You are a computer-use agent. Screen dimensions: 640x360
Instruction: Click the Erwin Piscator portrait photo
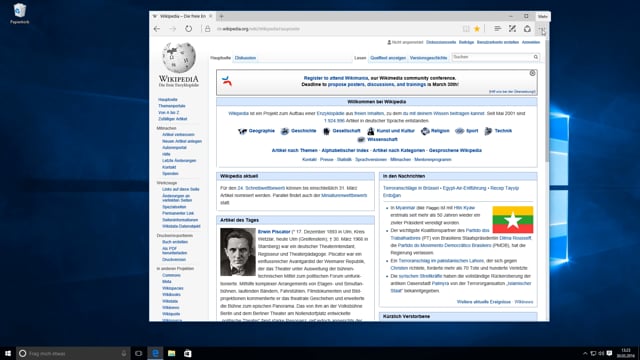238,252
